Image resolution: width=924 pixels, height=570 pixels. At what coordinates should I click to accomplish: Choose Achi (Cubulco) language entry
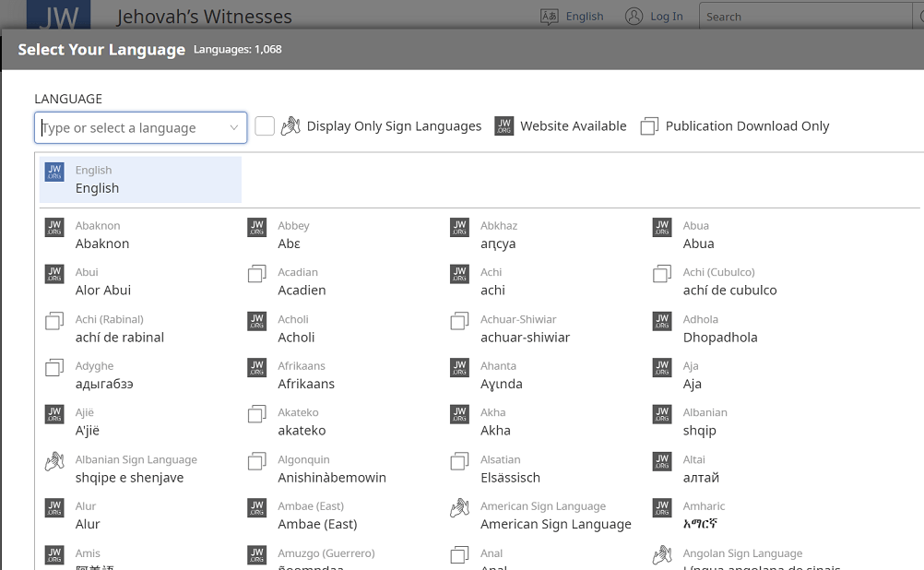[729, 281]
